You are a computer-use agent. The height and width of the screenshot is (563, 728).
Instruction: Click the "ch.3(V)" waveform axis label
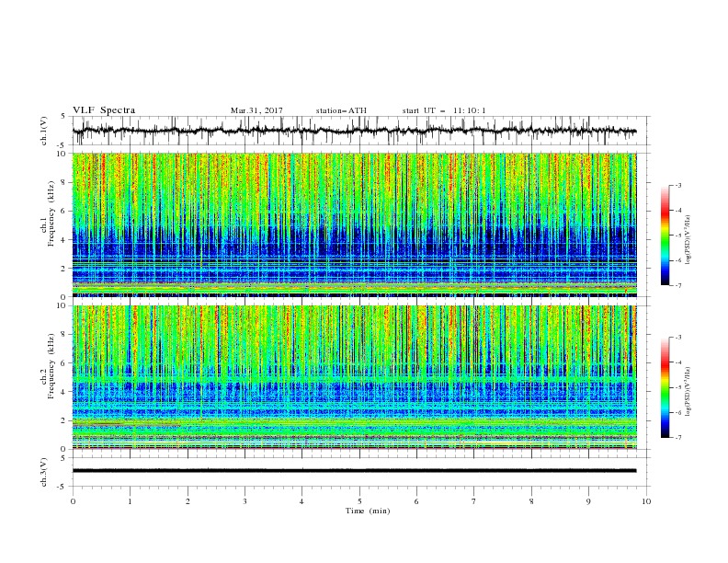[x=44, y=472]
